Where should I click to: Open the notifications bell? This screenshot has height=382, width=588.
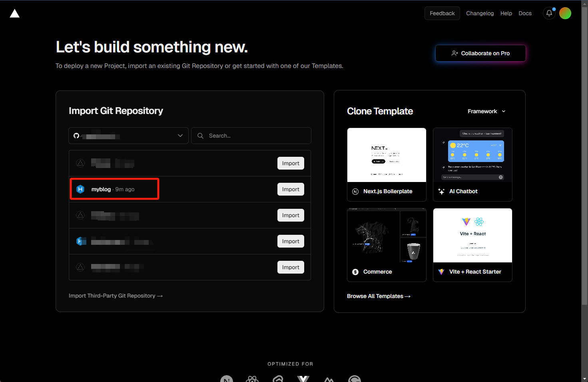tap(549, 13)
